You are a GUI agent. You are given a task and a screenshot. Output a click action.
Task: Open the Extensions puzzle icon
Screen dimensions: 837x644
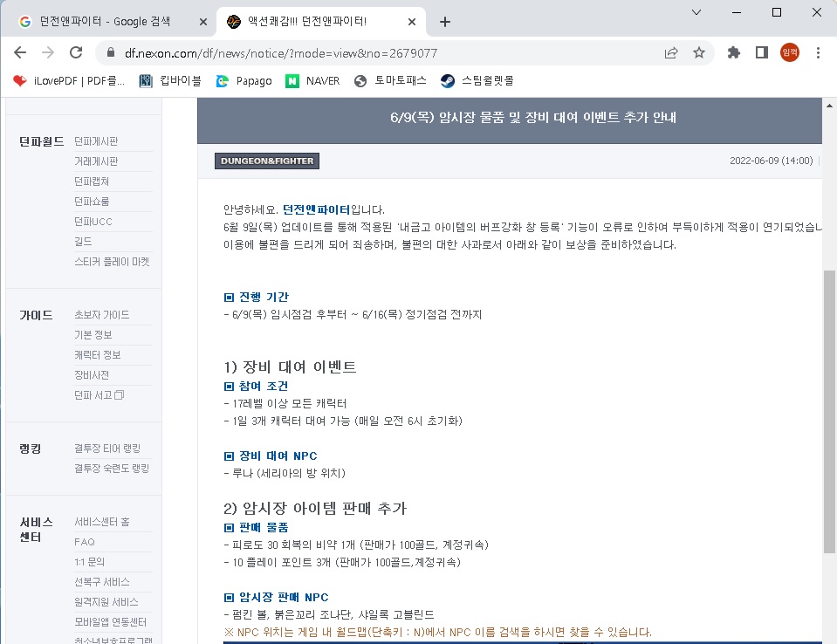click(x=734, y=52)
